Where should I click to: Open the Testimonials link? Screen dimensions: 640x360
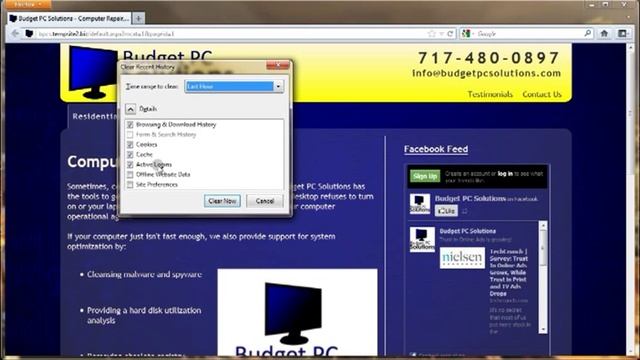point(490,94)
